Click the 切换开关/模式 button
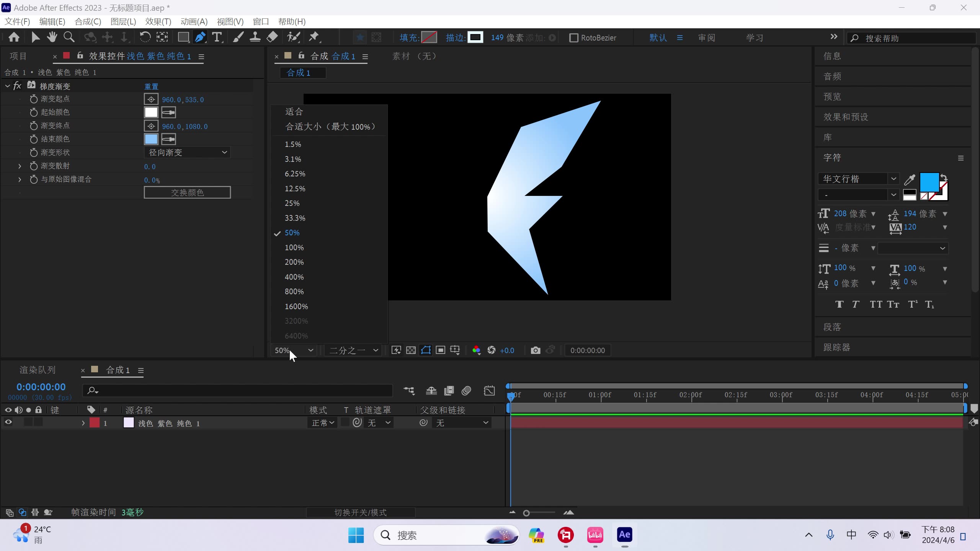 tap(361, 512)
